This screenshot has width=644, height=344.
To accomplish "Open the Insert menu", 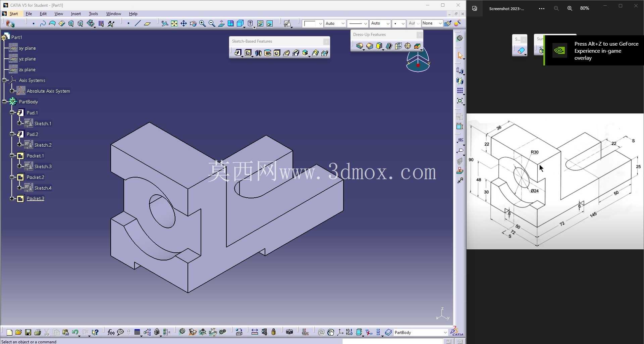I will pyautogui.click(x=76, y=14).
